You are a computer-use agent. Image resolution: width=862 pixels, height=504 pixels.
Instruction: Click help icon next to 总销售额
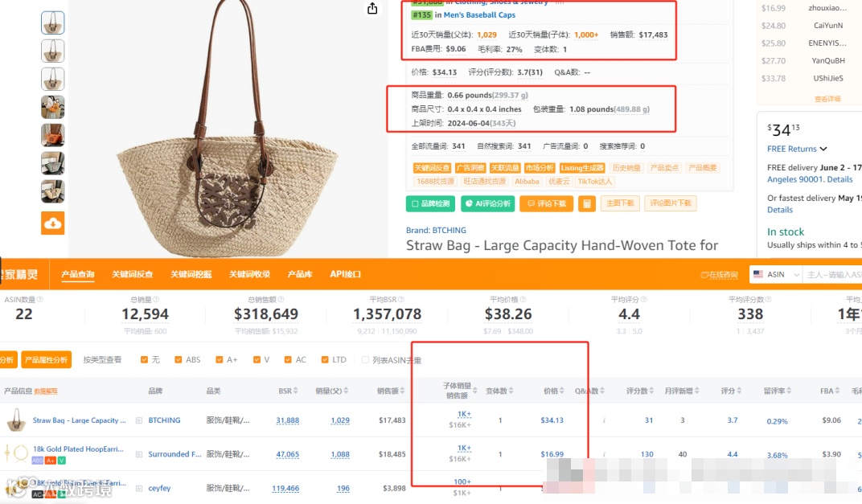[x=281, y=300]
